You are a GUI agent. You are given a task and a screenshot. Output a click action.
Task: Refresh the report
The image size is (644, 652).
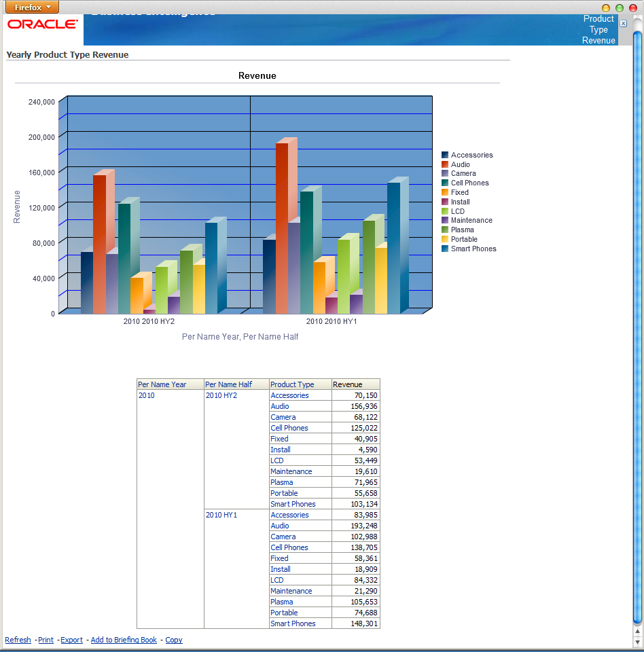coord(18,640)
